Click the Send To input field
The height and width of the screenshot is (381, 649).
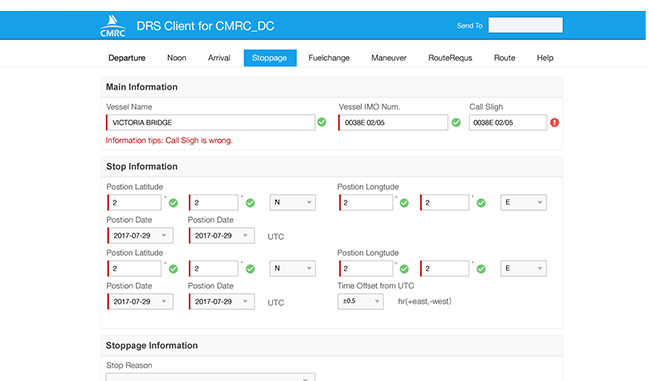(525, 25)
